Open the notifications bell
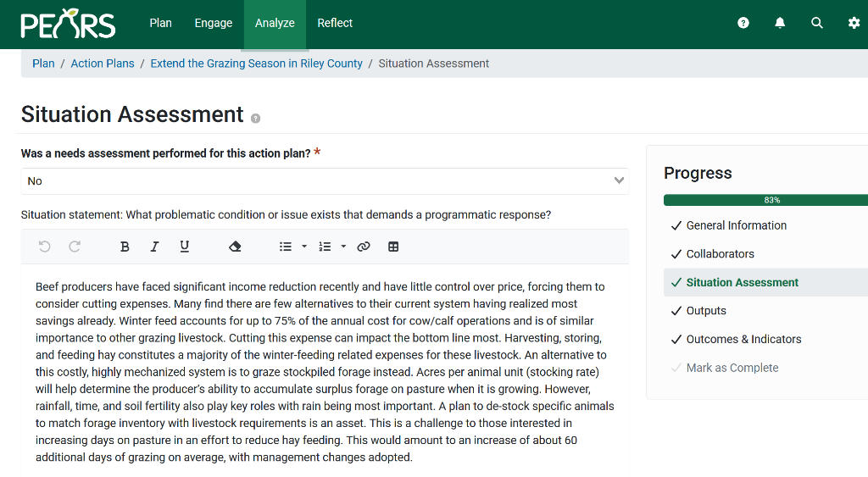The image size is (868, 477). tap(780, 23)
